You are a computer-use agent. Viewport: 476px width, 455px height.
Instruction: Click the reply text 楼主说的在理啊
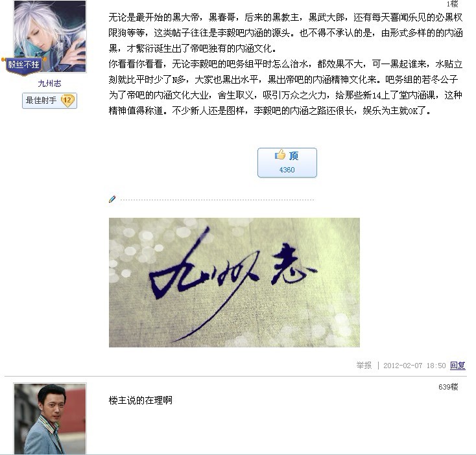tap(140, 401)
